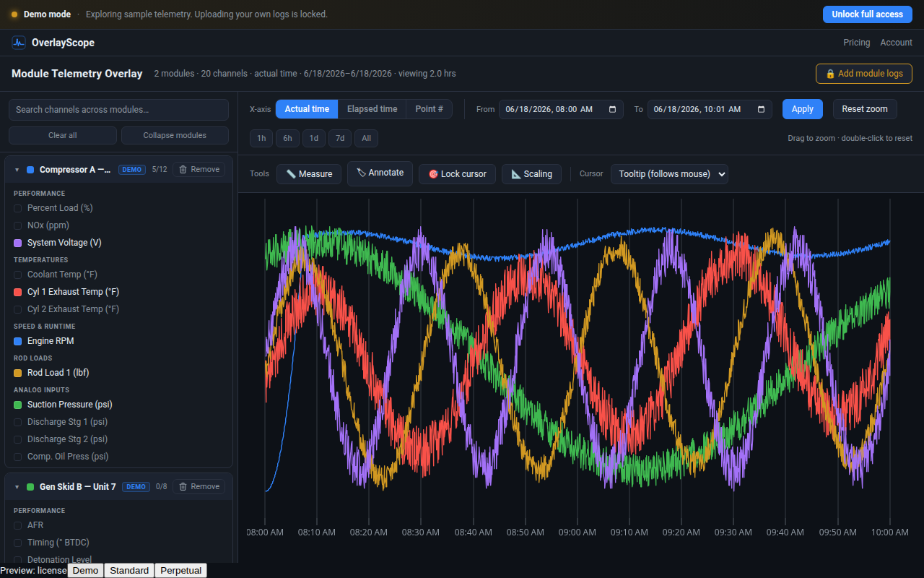
Task: Enable the Coolant Temp (°F) channel
Action: tap(18, 275)
